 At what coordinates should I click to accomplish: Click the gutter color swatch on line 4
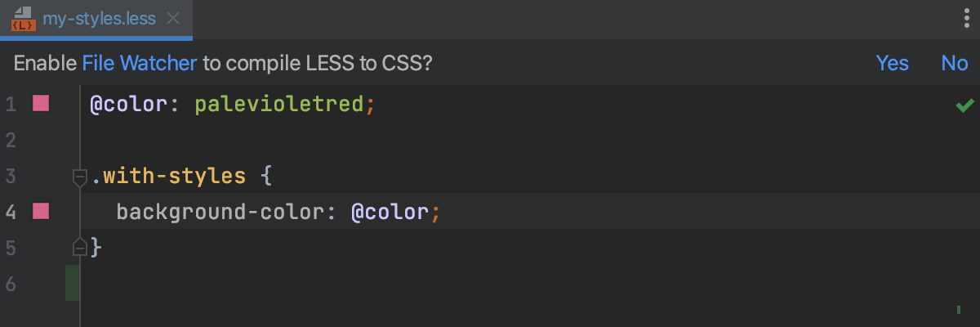pyautogui.click(x=41, y=212)
